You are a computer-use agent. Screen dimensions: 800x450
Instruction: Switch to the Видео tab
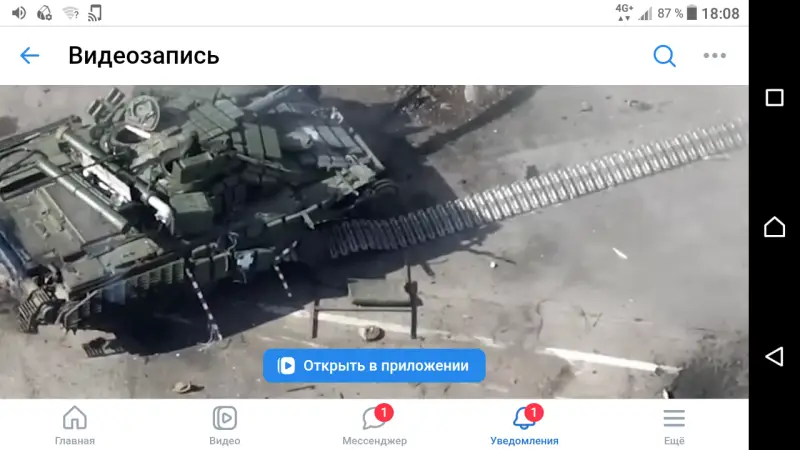[x=224, y=425]
